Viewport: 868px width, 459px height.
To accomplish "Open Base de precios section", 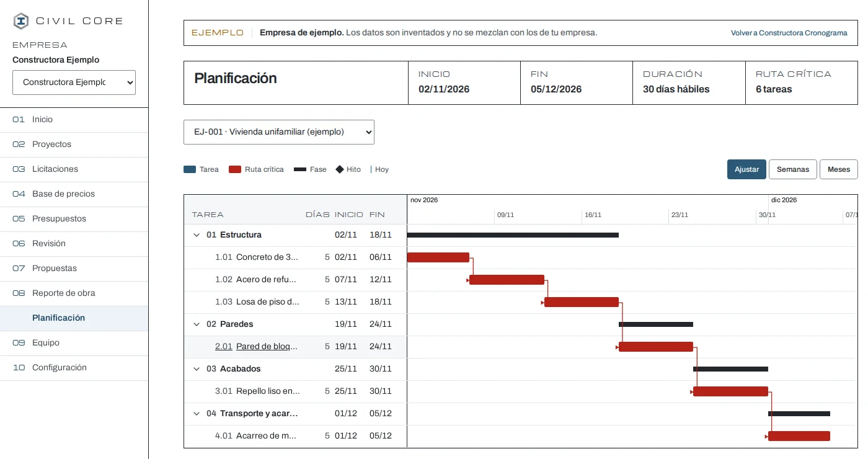I will click(x=74, y=194).
